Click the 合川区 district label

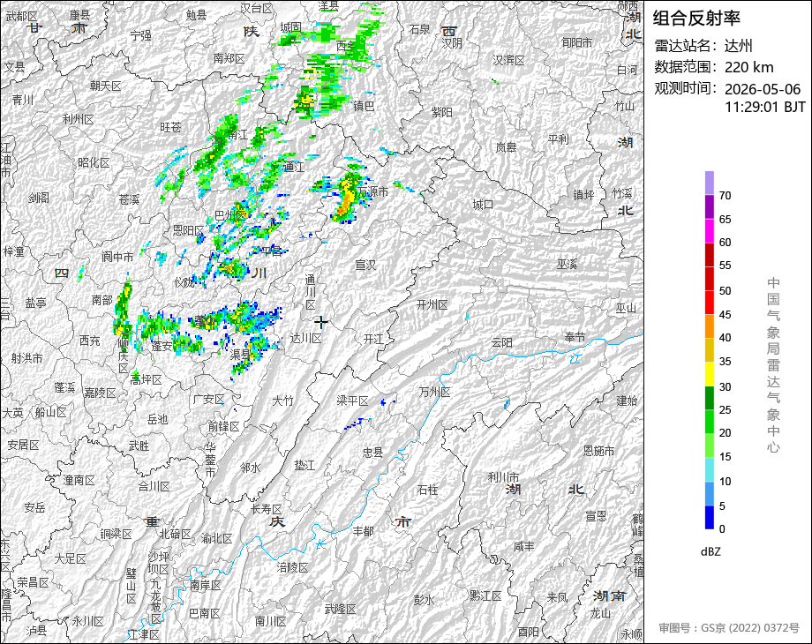pos(154,486)
